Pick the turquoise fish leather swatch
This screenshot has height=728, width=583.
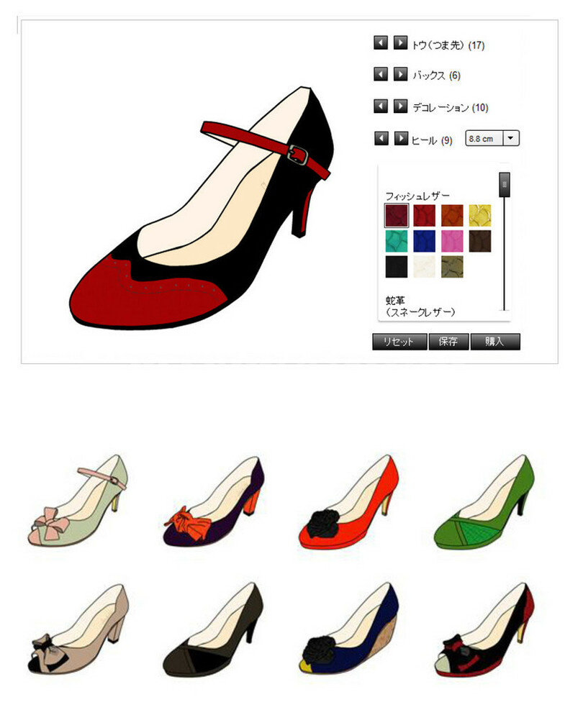[x=397, y=241]
